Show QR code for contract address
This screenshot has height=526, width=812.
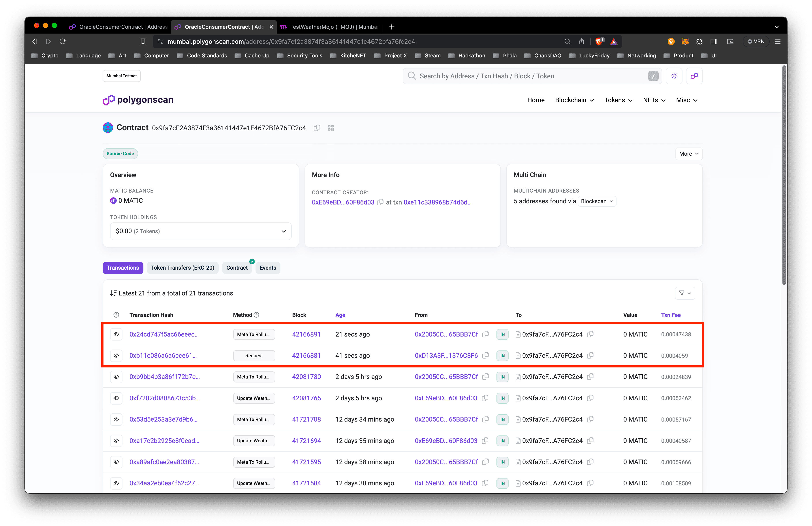(331, 128)
